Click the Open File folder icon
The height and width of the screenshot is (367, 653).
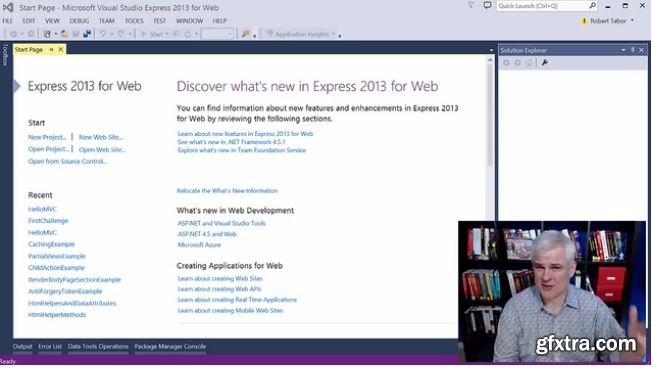click(65, 34)
